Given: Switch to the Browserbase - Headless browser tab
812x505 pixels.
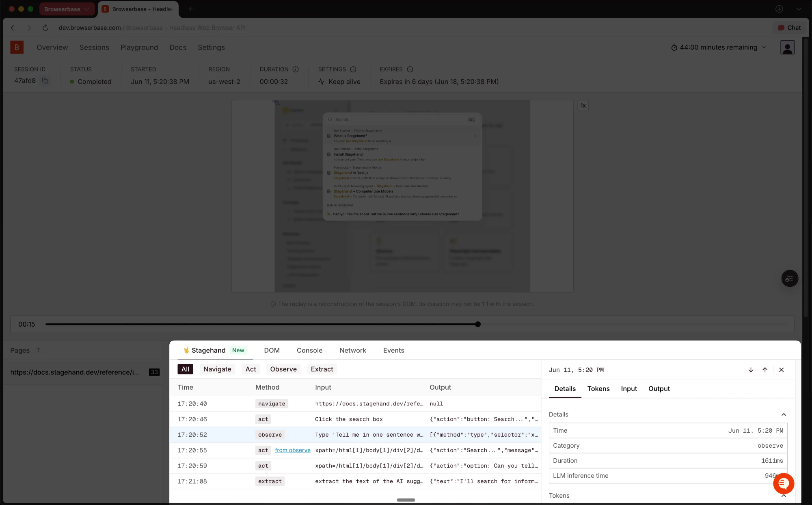Looking at the screenshot, I should [138, 9].
